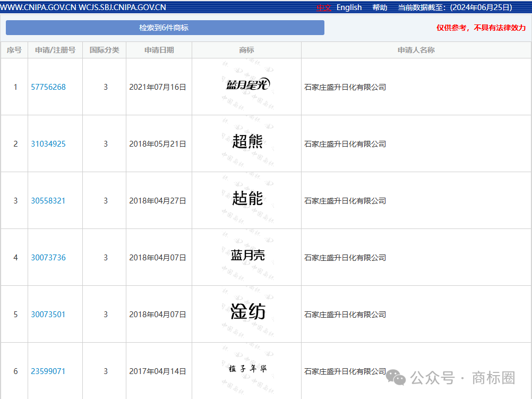532x399 pixels.
Task: Switch language to 中文
Action: (x=324, y=7)
